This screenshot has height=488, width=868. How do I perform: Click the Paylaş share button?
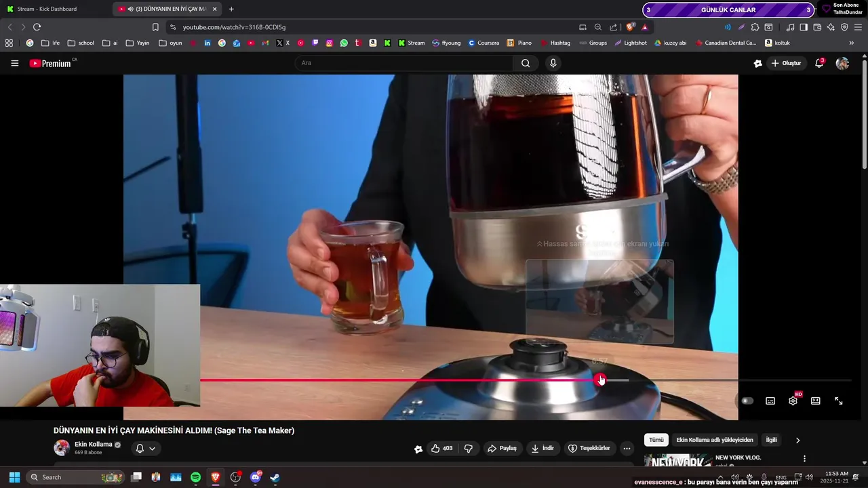pyautogui.click(x=501, y=449)
